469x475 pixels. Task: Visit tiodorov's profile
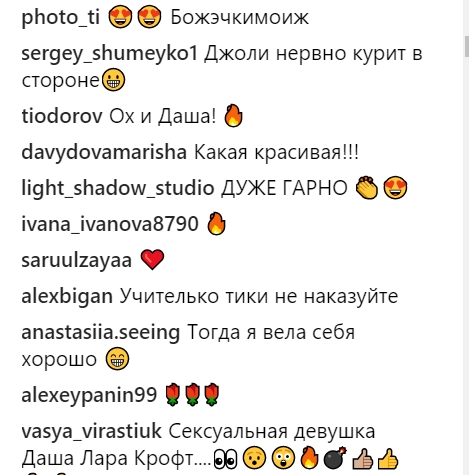[x=62, y=116]
